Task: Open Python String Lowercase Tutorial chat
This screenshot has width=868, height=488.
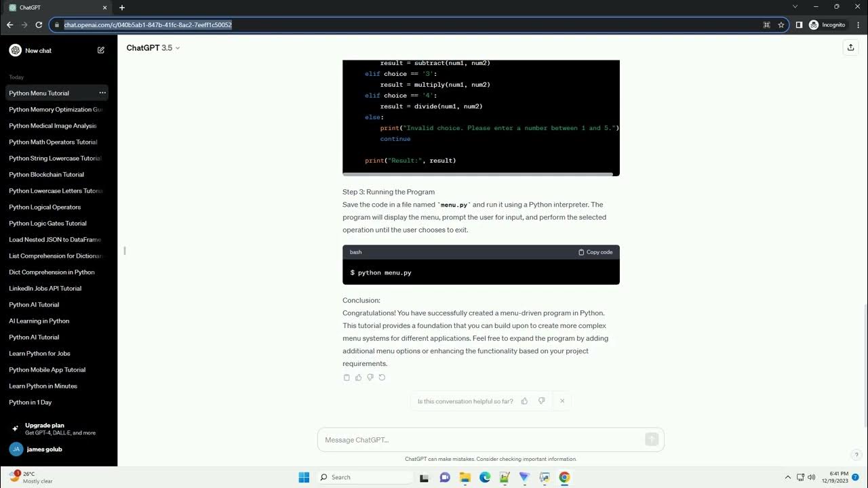Action: (x=57, y=158)
